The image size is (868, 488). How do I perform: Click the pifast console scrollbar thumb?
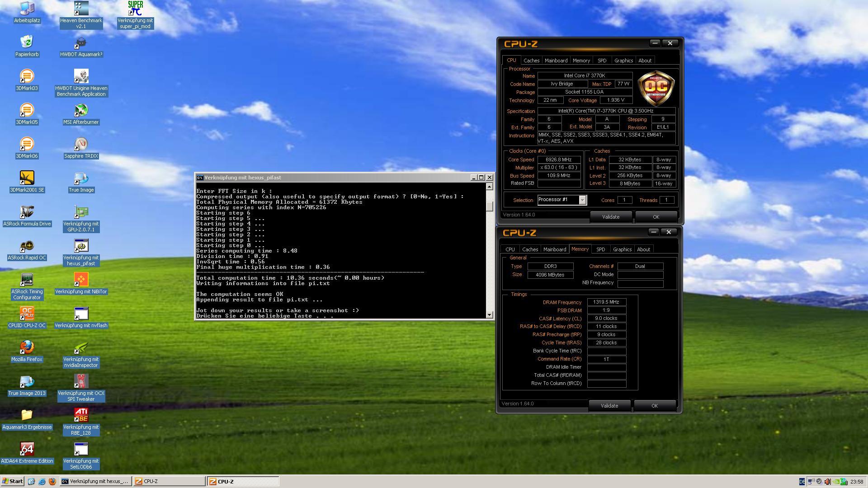[489, 206]
